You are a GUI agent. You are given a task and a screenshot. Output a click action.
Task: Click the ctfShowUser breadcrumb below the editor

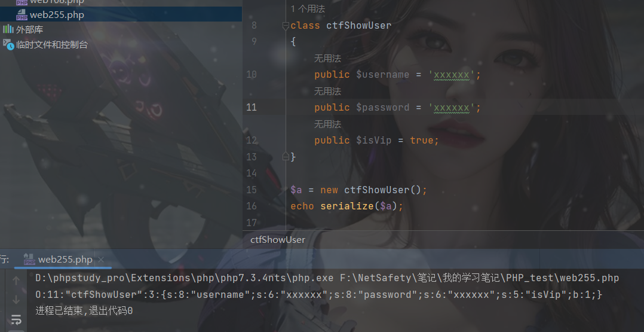click(278, 239)
